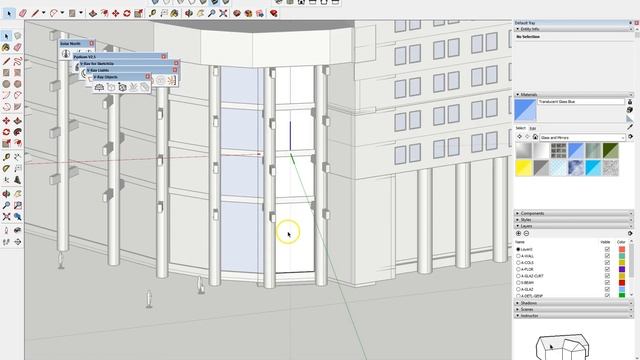Expand the Styles panel

point(518,220)
